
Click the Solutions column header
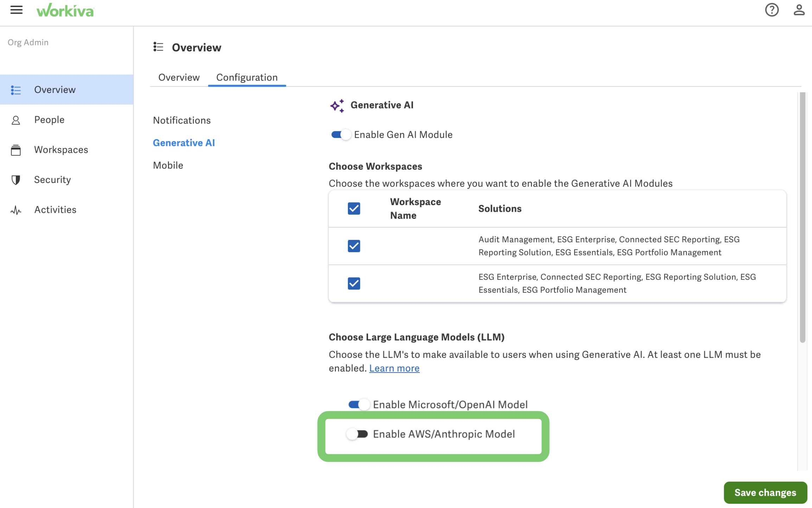tap(500, 209)
